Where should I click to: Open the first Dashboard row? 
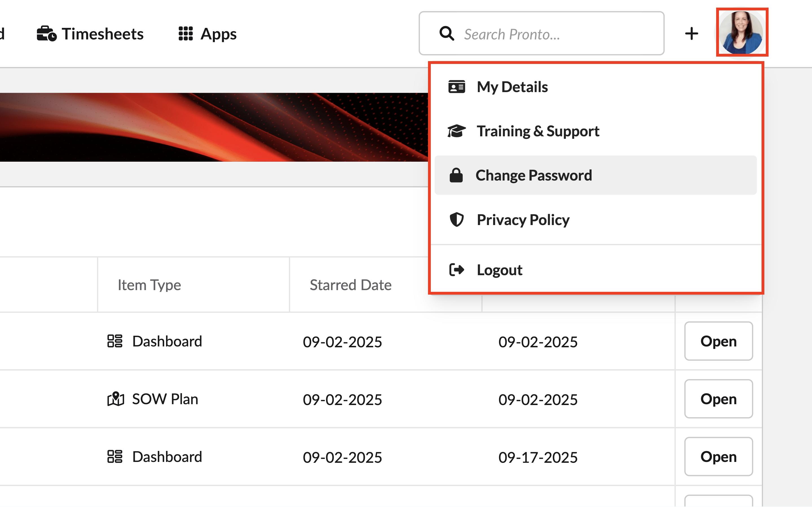718,341
